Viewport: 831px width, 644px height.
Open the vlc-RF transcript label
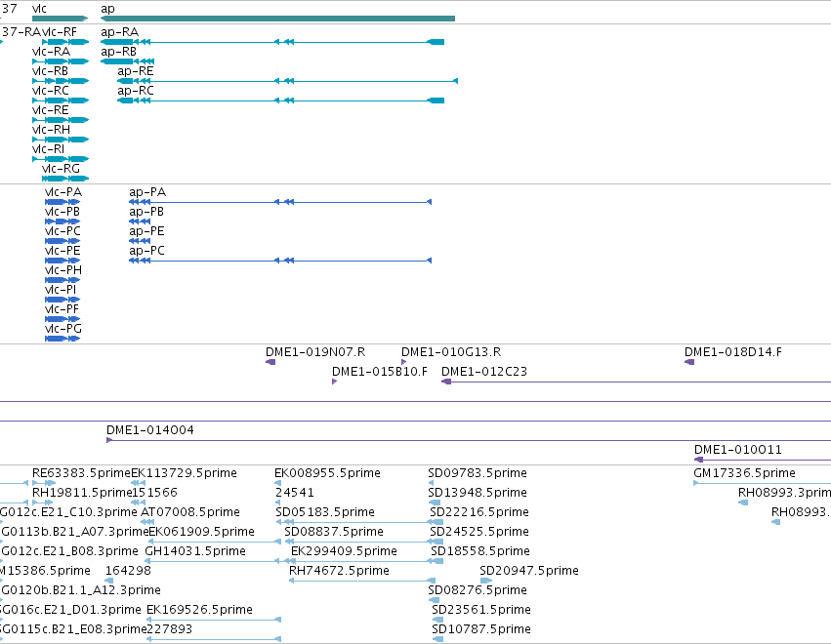(60, 32)
